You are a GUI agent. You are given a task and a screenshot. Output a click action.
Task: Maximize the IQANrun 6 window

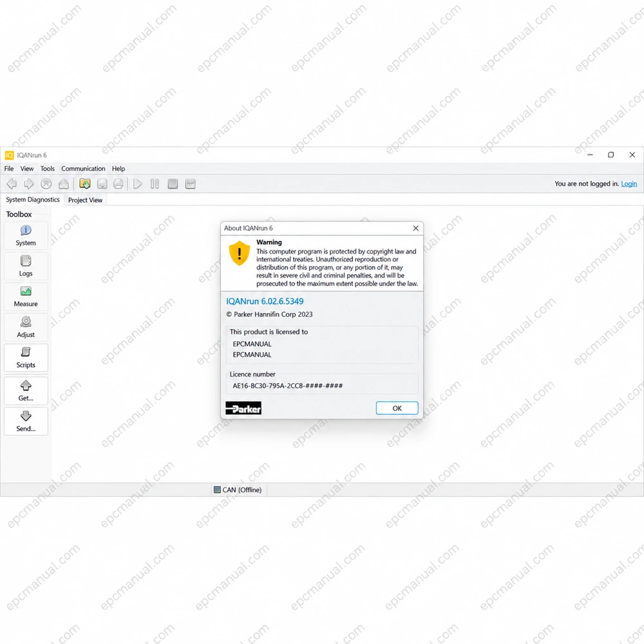[x=611, y=155]
